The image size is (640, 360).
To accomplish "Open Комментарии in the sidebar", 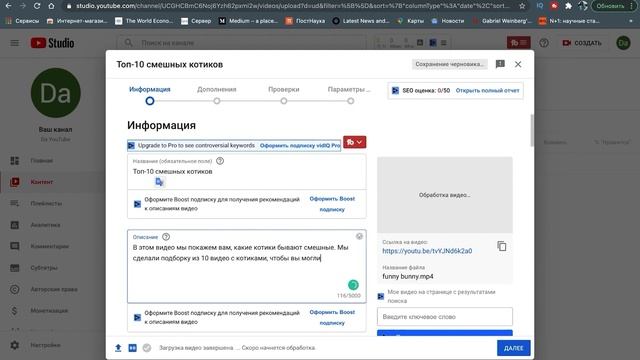I will coord(49,247).
